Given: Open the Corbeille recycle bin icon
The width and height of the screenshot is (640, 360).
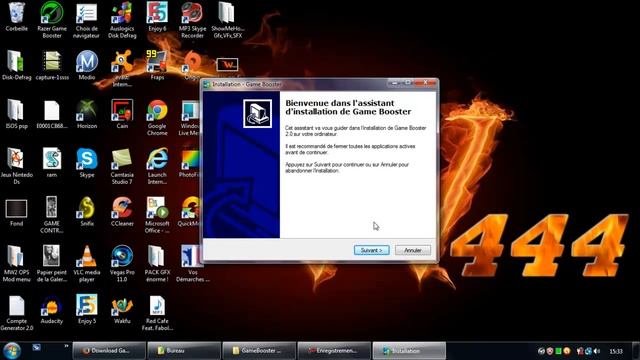Looking at the screenshot, I should 16,17.
